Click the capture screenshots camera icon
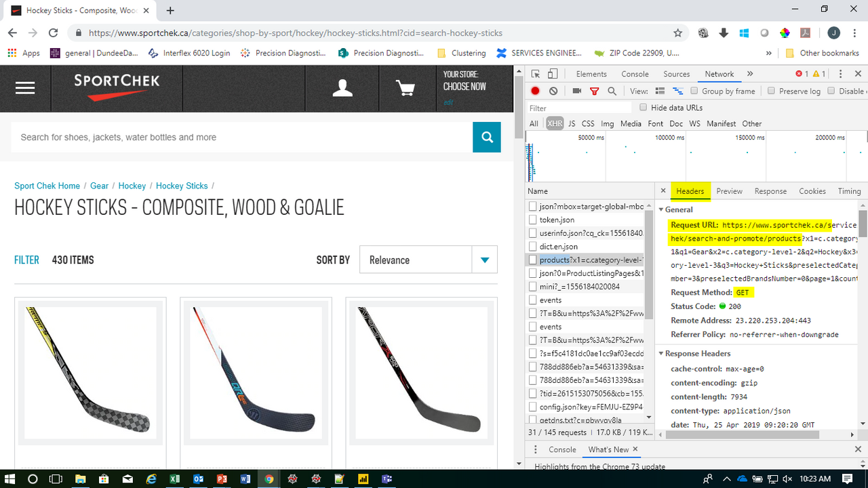The width and height of the screenshot is (868, 488). click(577, 91)
